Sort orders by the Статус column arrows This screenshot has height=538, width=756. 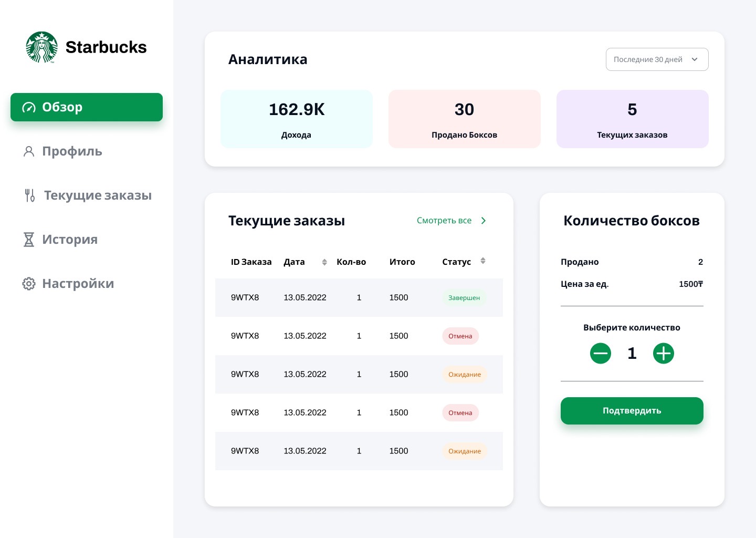483,261
